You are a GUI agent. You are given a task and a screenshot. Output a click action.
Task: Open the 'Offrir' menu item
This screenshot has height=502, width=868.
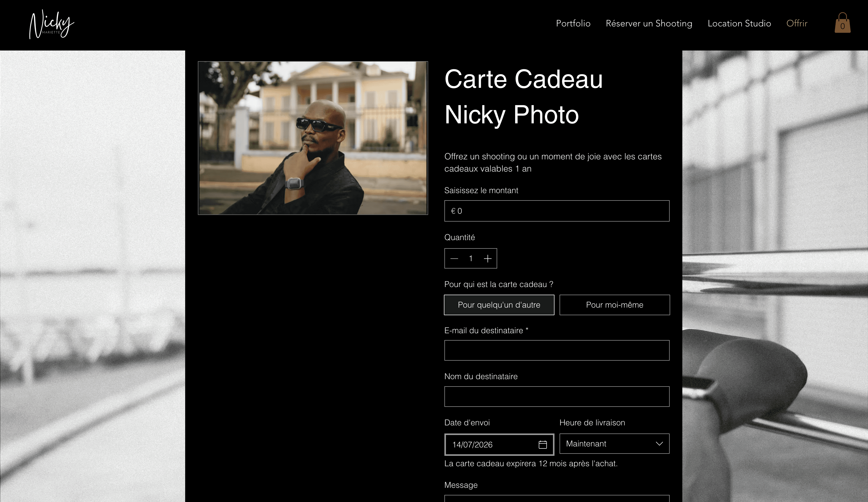tap(797, 23)
